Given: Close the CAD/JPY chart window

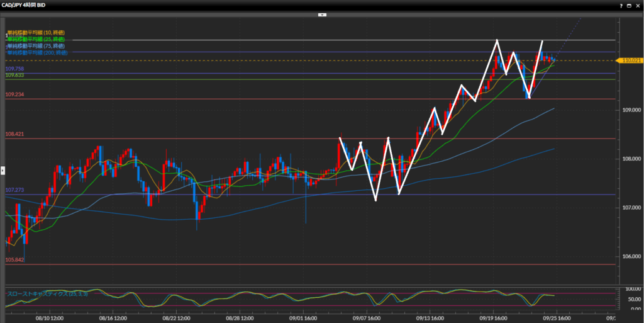Looking at the screenshot, I should pyautogui.click(x=638, y=5).
